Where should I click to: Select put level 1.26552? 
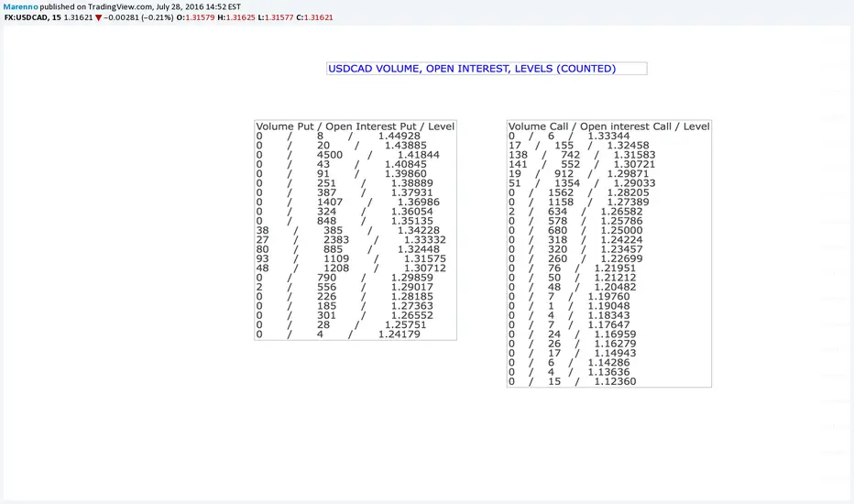(412, 315)
